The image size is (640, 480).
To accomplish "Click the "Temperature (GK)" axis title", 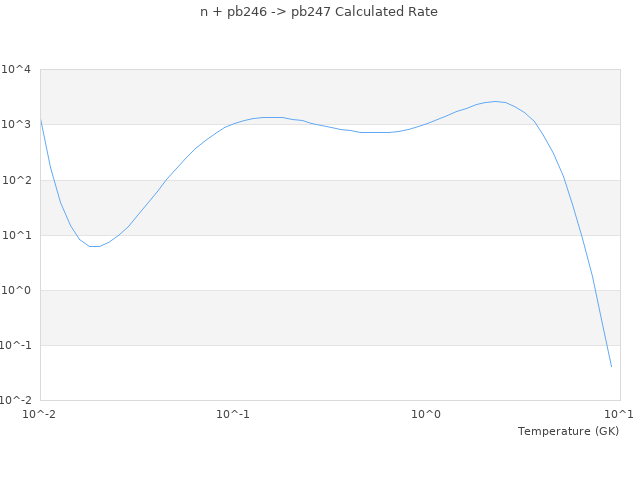I will tap(568, 431).
